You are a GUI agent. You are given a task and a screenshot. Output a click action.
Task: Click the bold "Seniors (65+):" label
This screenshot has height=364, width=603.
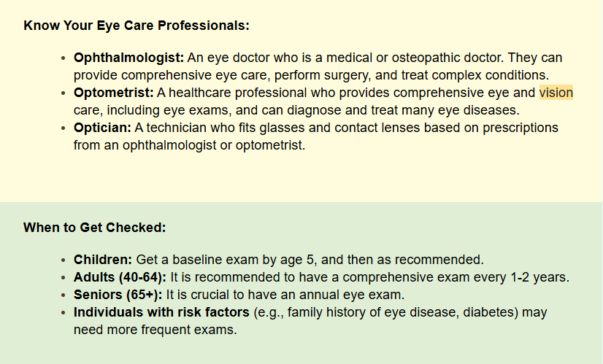(x=118, y=295)
